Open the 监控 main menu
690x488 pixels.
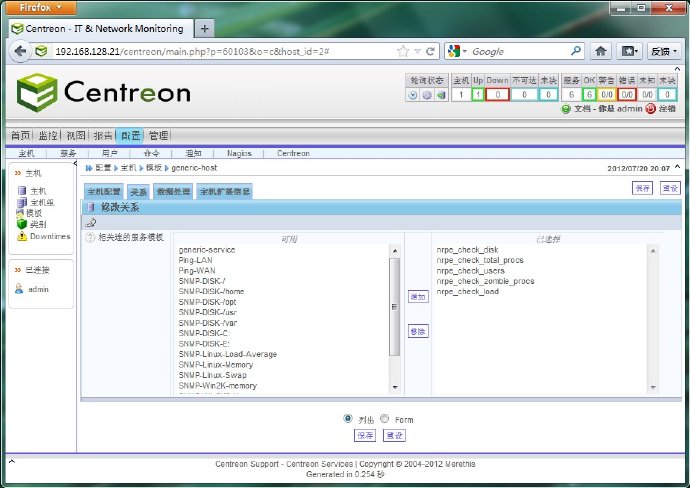(x=48, y=136)
